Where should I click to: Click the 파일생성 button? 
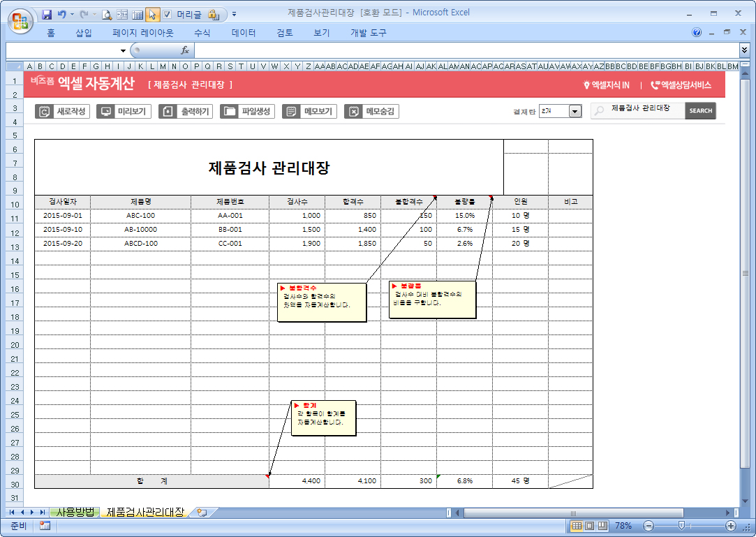(x=247, y=112)
